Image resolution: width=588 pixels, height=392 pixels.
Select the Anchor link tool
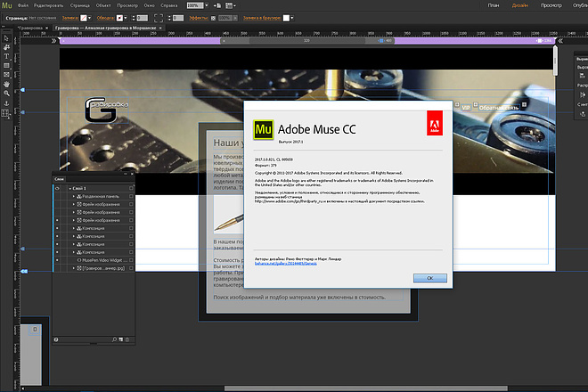(6, 102)
